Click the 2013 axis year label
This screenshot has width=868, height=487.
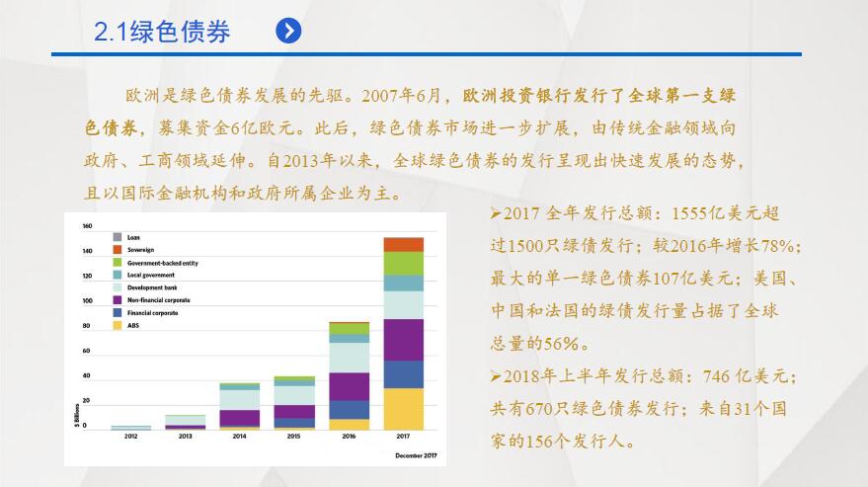[185, 436]
